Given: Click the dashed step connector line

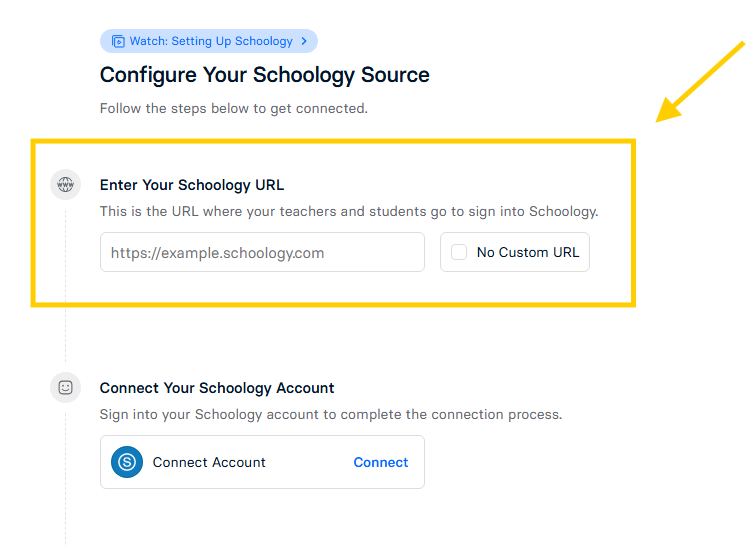Looking at the screenshot, I should [65, 334].
